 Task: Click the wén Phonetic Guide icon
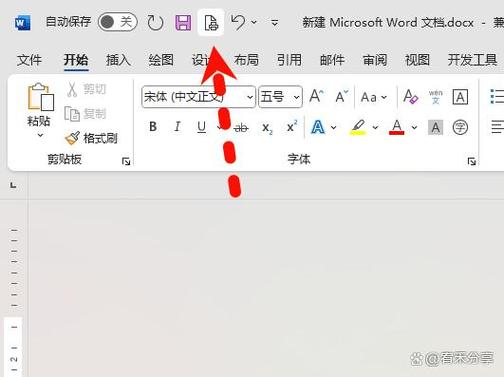pyautogui.click(x=435, y=97)
